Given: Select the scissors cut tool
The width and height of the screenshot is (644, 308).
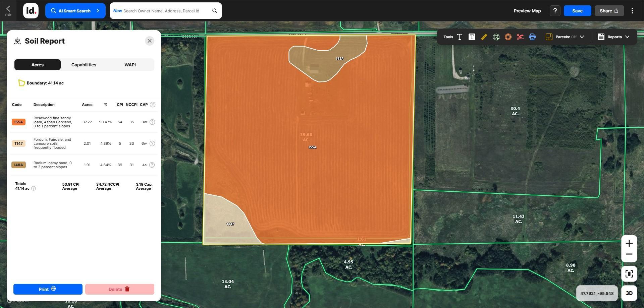Looking at the screenshot, I should tap(520, 37).
